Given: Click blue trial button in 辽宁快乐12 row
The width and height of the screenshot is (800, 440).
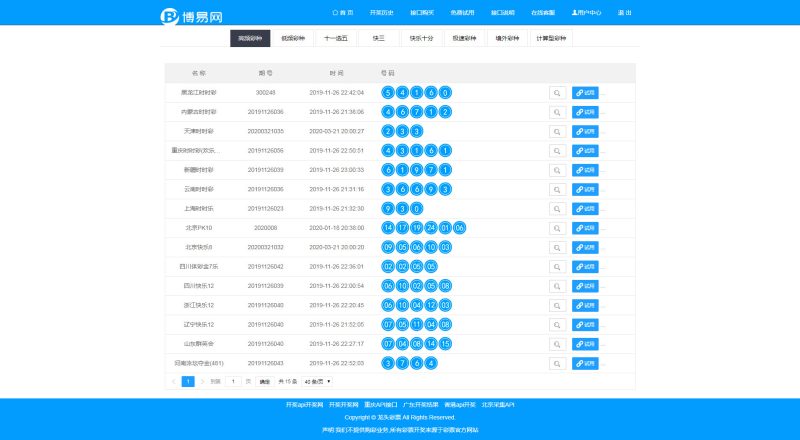Looking at the screenshot, I should [x=585, y=325].
